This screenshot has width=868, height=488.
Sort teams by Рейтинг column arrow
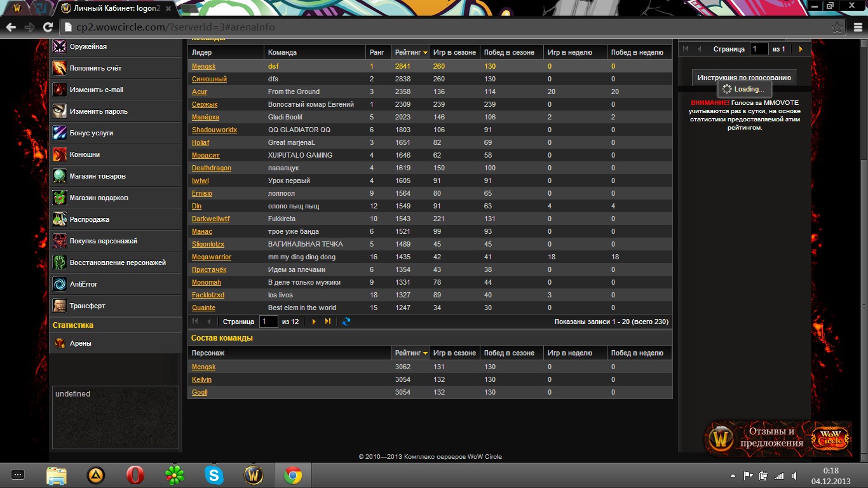click(x=425, y=52)
